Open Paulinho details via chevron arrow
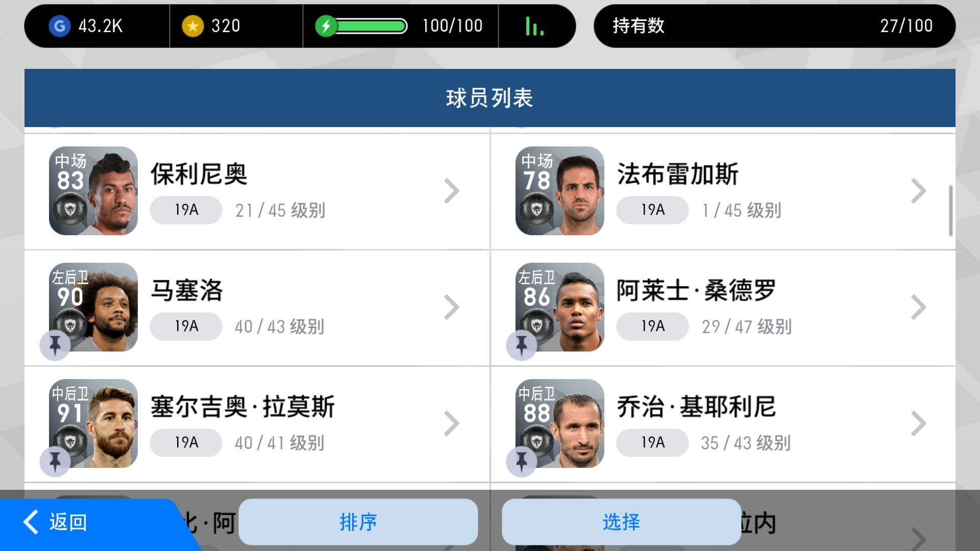Image resolution: width=980 pixels, height=551 pixels. tap(451, 191)
